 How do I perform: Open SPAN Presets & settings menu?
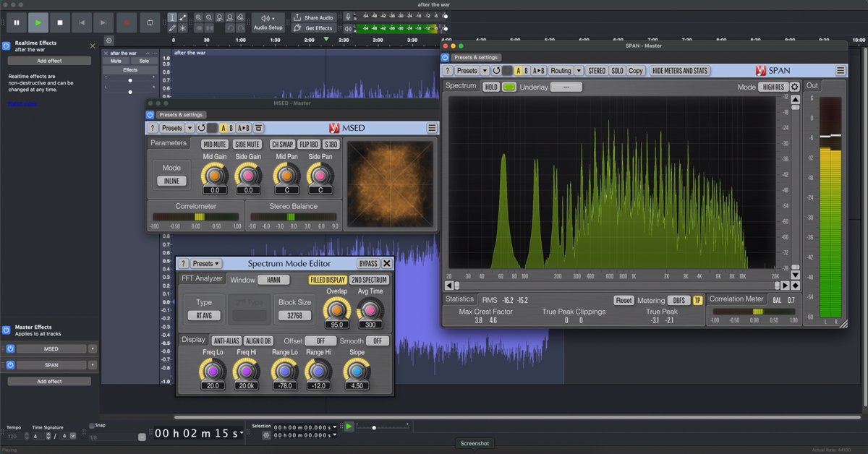[x=475, y=57]
